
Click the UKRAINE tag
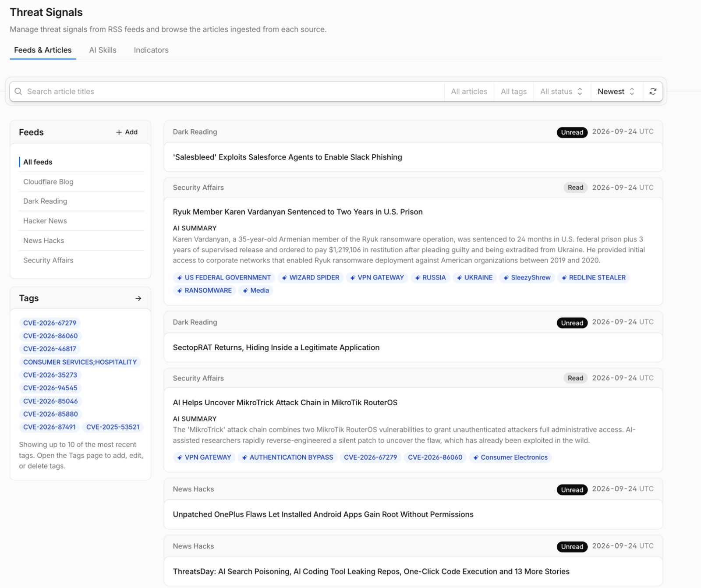click(x=474, y=278)
